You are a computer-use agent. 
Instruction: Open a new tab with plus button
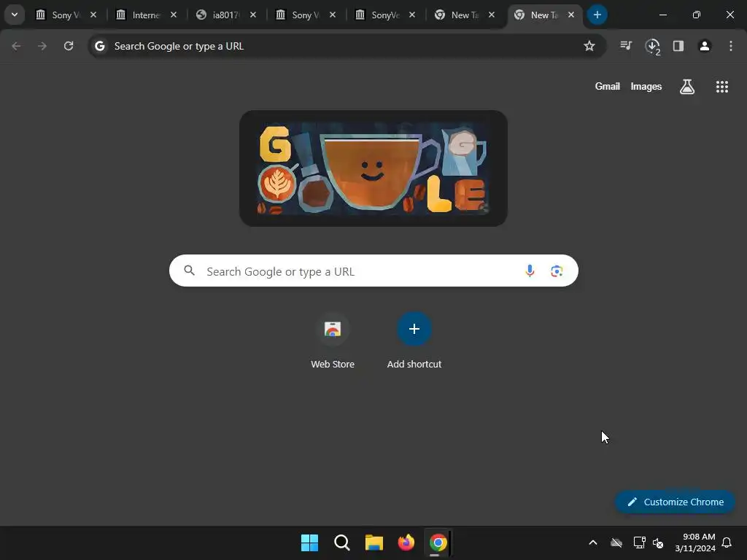(x=597, y=15)
